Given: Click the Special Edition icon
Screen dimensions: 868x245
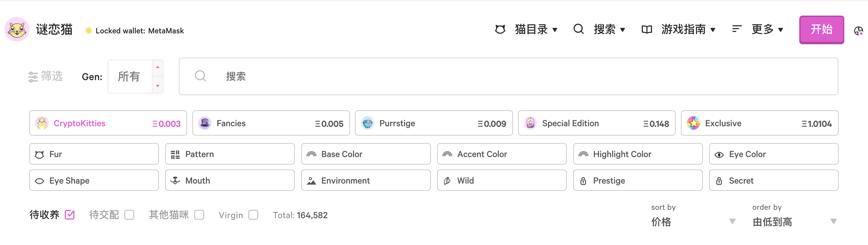Looking at the screenshot, I should coord(530,123).
